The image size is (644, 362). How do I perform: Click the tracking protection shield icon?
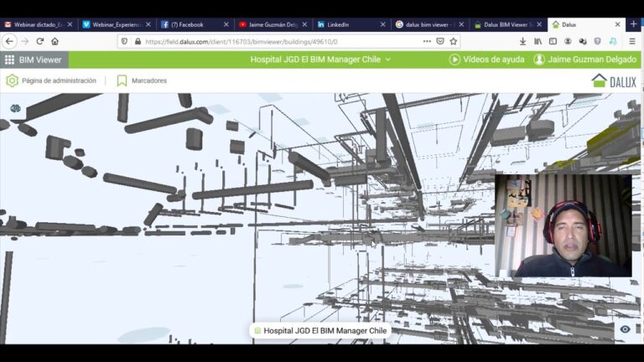tap(124, 41)
